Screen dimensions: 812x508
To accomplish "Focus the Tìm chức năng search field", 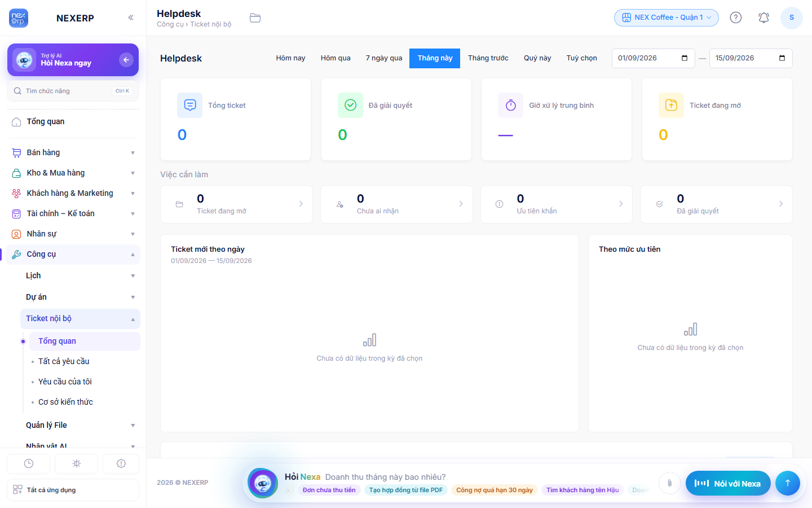I will 73,91.
